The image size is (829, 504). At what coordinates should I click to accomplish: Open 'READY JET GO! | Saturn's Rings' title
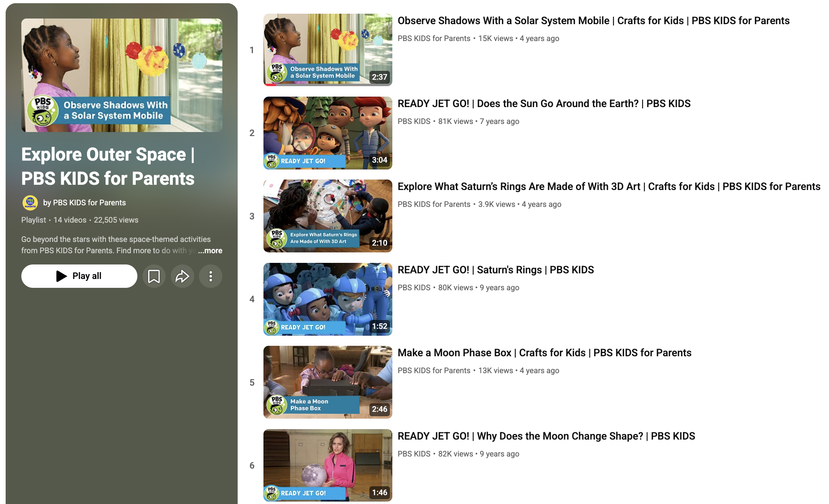tap(495, 270)
